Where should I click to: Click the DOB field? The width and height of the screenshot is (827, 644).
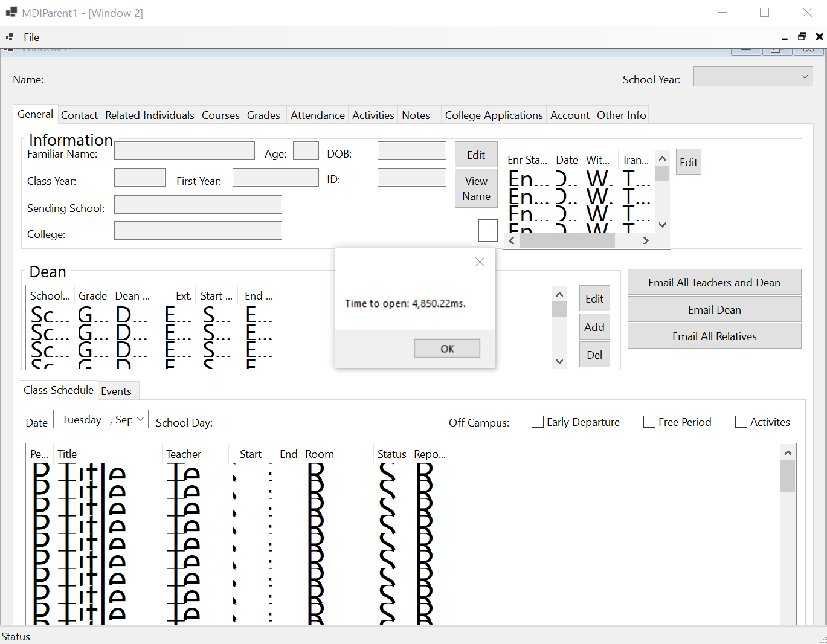pos(412,151)
